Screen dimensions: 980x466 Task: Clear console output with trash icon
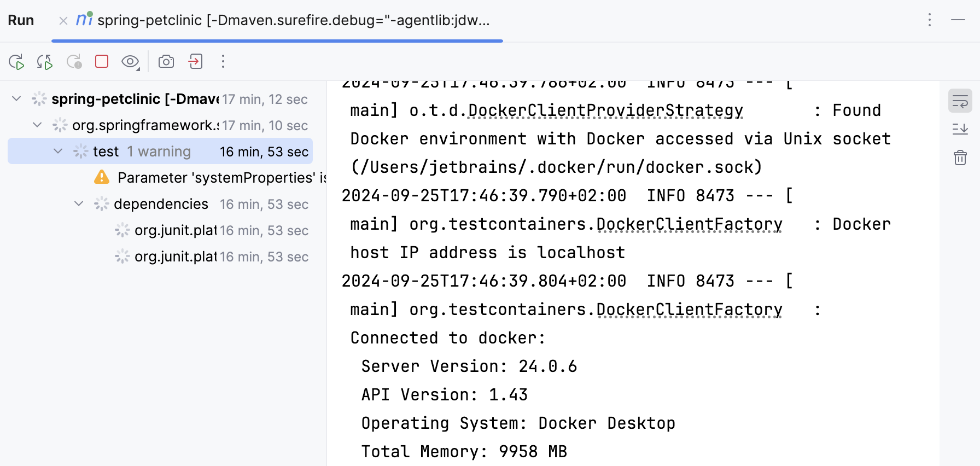pyautogui.click(x=960, y=158)
